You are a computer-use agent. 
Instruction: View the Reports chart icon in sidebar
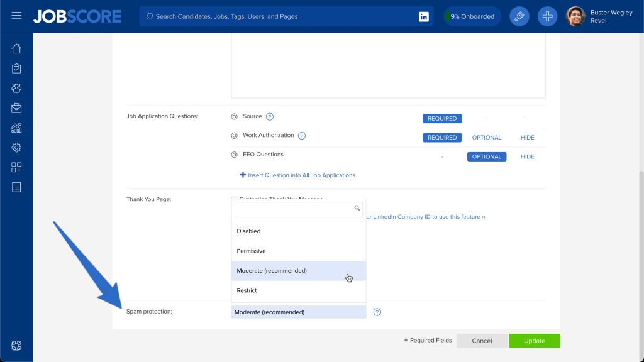[x=16, y=128]
